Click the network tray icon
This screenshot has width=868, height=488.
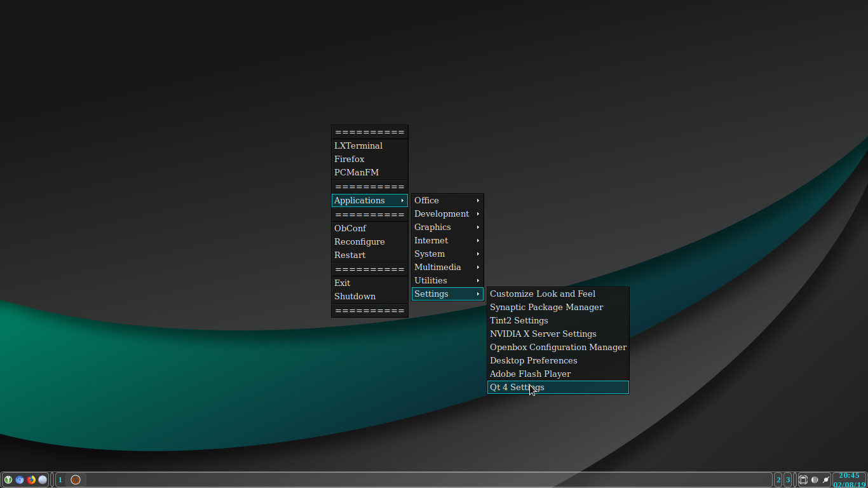tap(825, 480)
